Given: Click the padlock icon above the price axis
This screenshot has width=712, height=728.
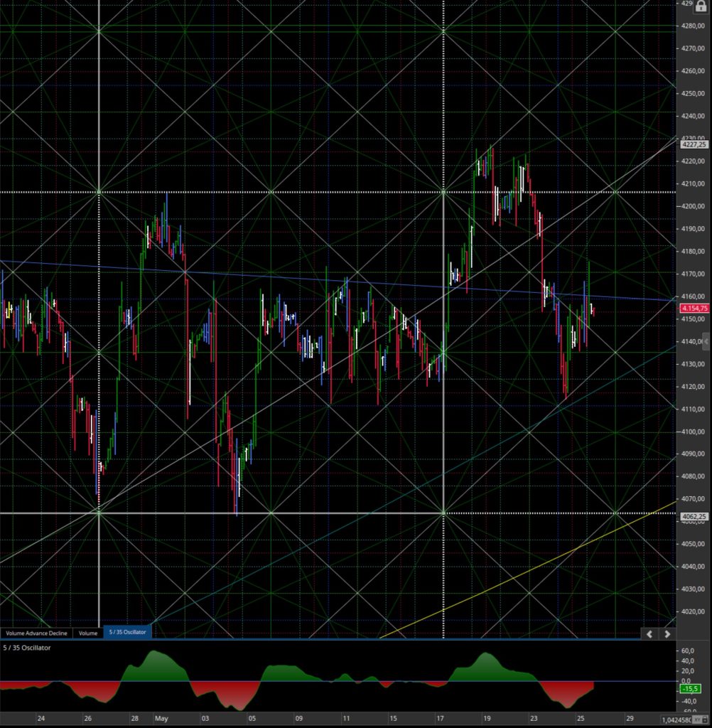Looking at the screenshot, I should coord(701,6).
